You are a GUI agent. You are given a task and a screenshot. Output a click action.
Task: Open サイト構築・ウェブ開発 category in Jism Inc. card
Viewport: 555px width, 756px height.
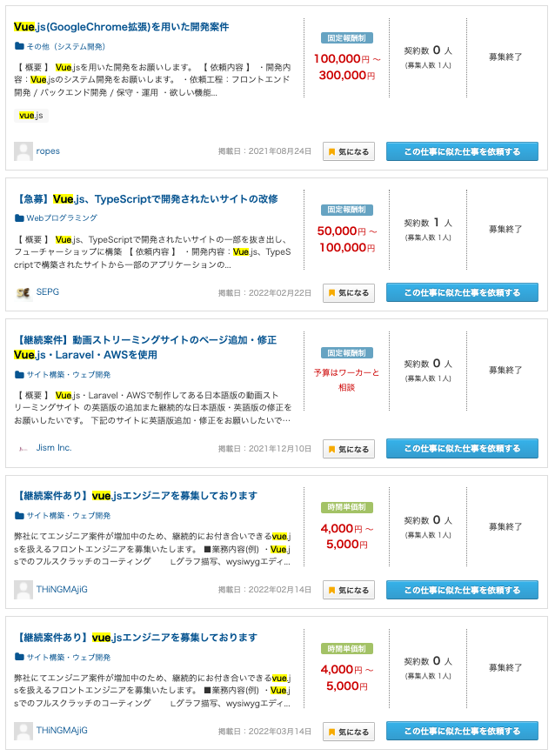69,375
